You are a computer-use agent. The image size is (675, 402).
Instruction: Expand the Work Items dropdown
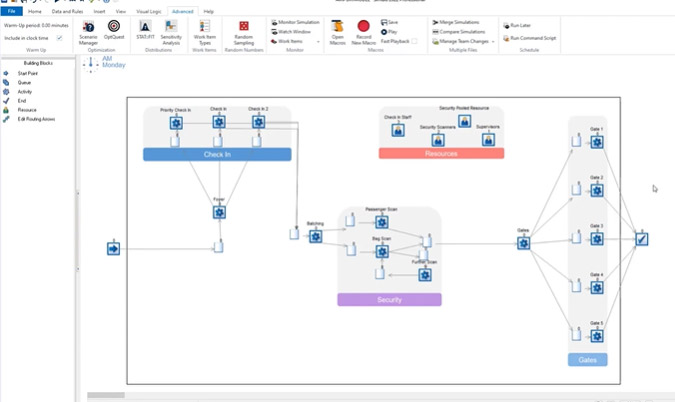(318, 41)
